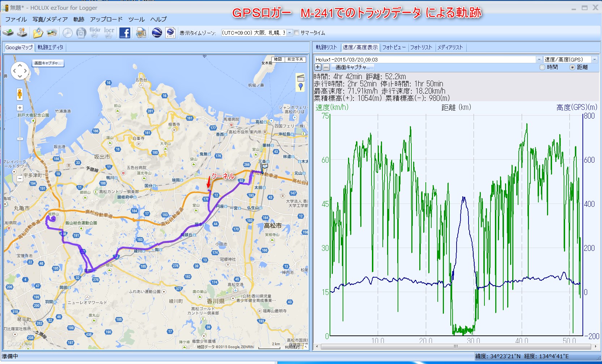Export KMZ file icon
This screenshot has height=364, width=602.
click(x=170, y=33)
